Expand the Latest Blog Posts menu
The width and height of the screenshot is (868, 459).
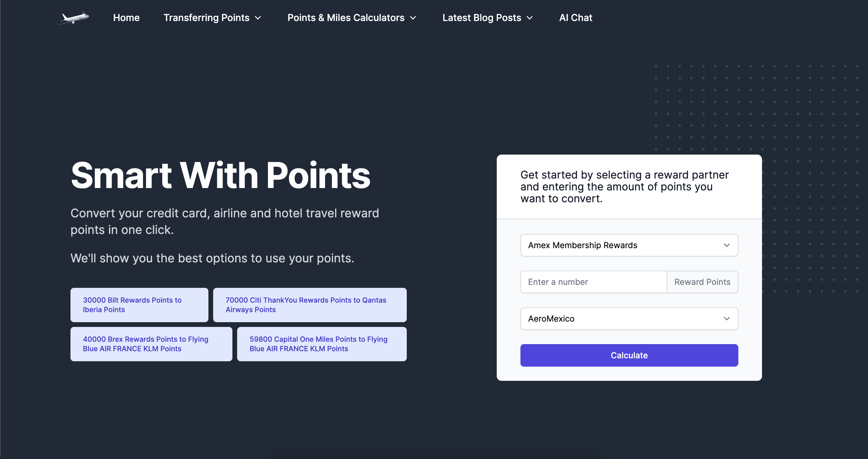[x=481, y=18]
